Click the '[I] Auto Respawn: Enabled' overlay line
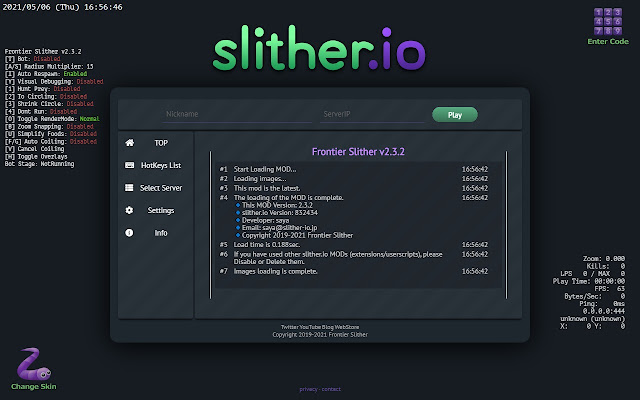 pyautogui.click(x=46, y=74)
